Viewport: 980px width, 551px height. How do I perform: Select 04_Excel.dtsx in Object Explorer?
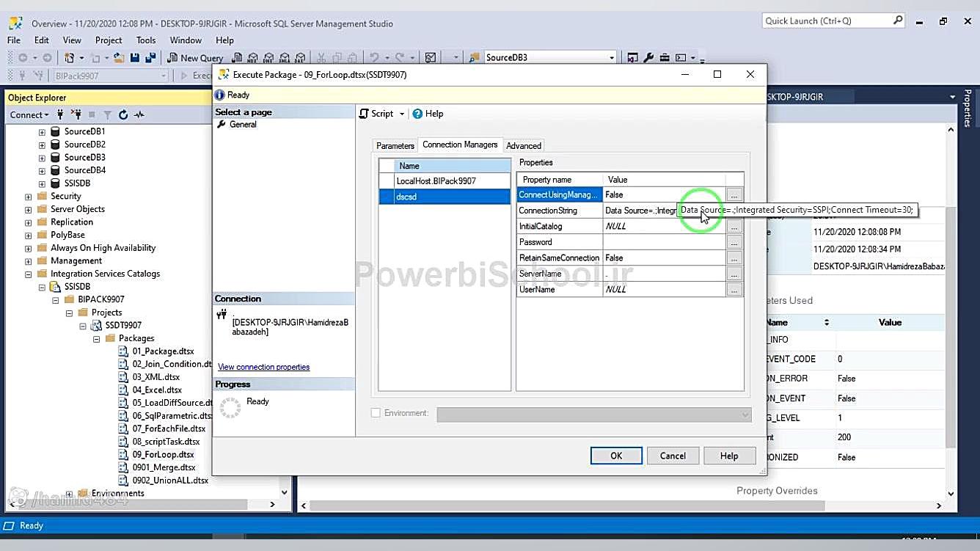point(157,390)
